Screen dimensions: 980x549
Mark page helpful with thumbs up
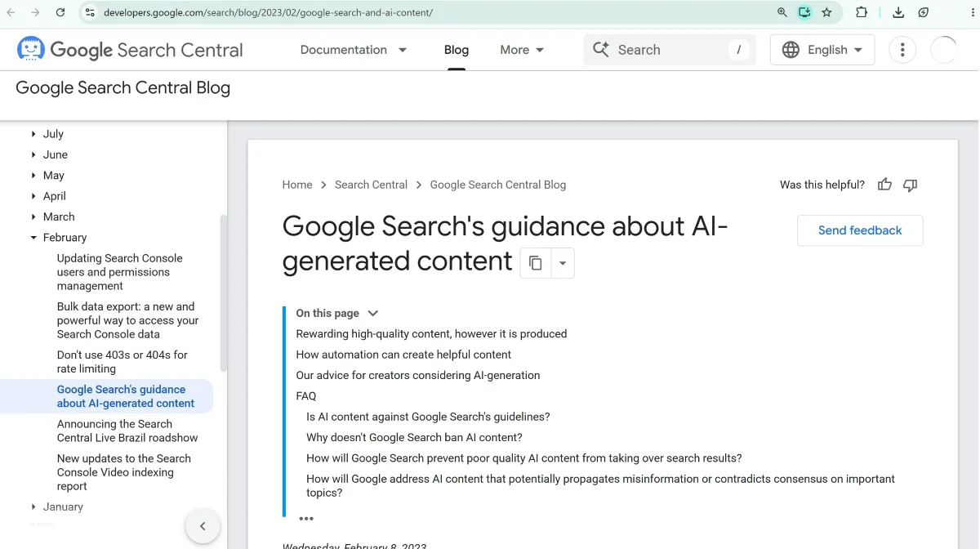click(884, 185)
